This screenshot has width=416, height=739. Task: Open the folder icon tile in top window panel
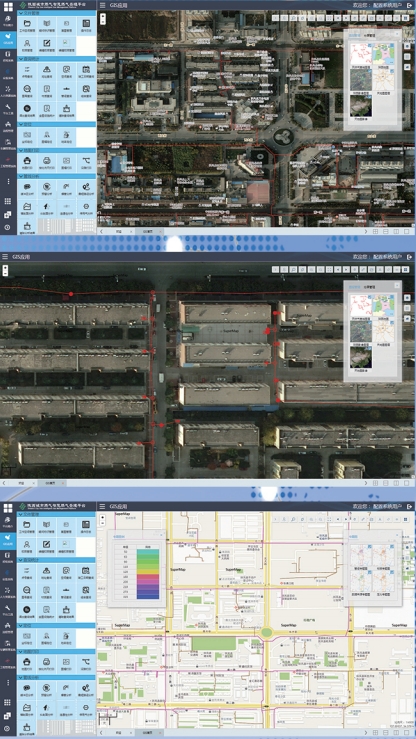27,25
